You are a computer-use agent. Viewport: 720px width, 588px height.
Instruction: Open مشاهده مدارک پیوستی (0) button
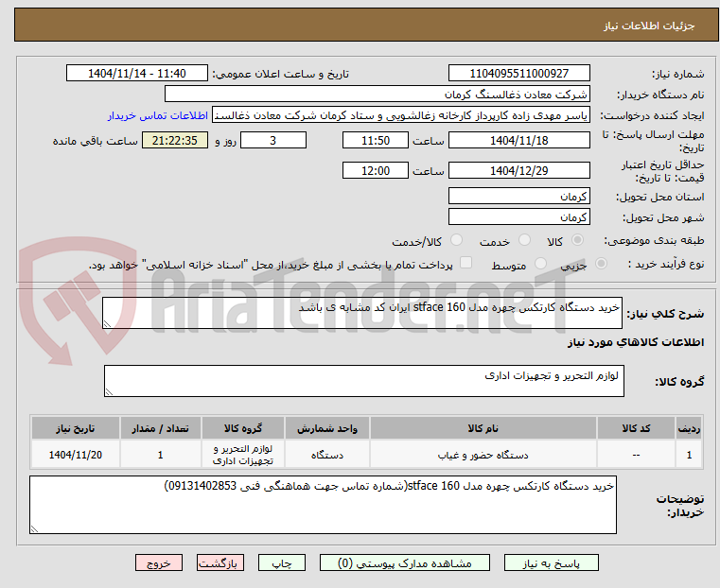pyautogui.click(x=405, y=562)
